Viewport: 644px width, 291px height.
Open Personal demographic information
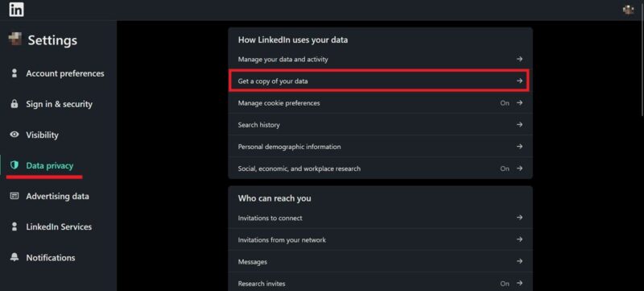pyautogui.click(x=380, y=147)
